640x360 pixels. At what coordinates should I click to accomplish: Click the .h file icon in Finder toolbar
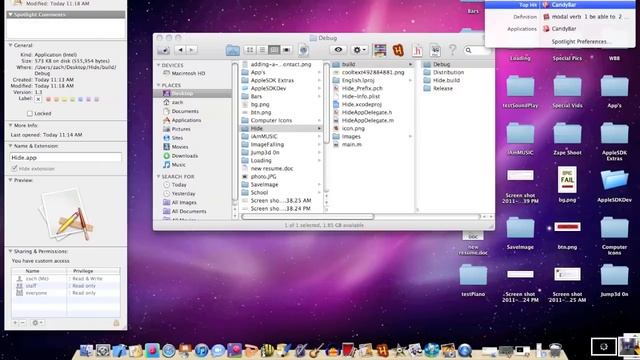[x=417, y=50]
